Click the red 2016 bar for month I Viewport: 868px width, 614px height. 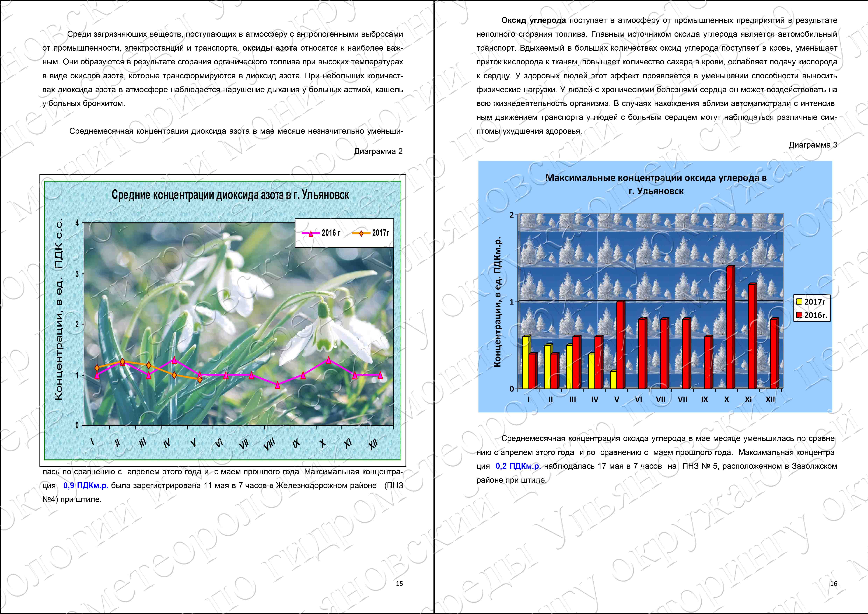(x=533, y=371)
